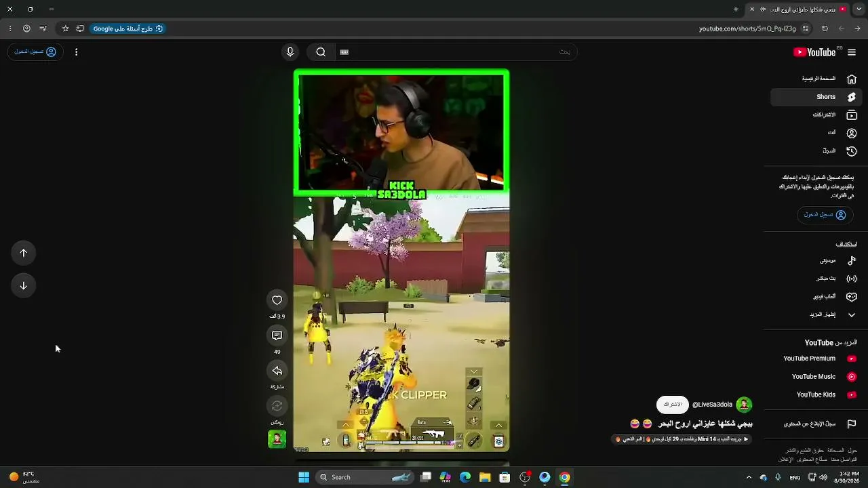Open the Chrome profile icon
The height and width of the screenshot is (488, 868).
[26, 28]
